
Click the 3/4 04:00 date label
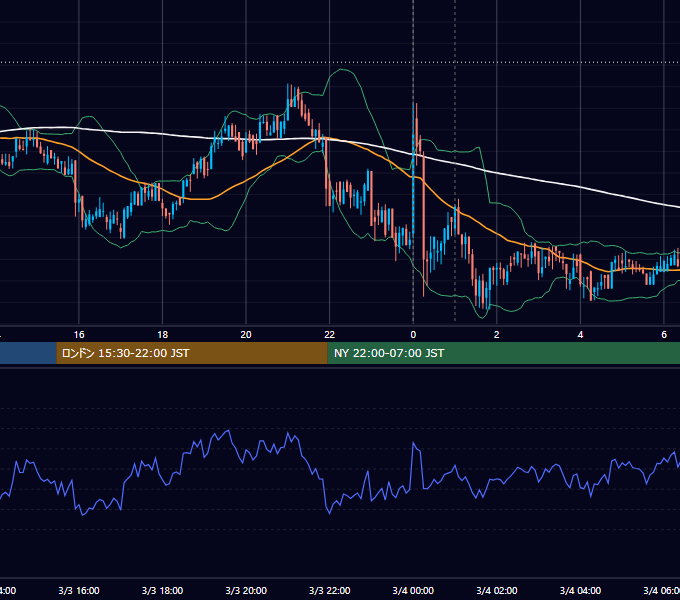pos(580,591)
